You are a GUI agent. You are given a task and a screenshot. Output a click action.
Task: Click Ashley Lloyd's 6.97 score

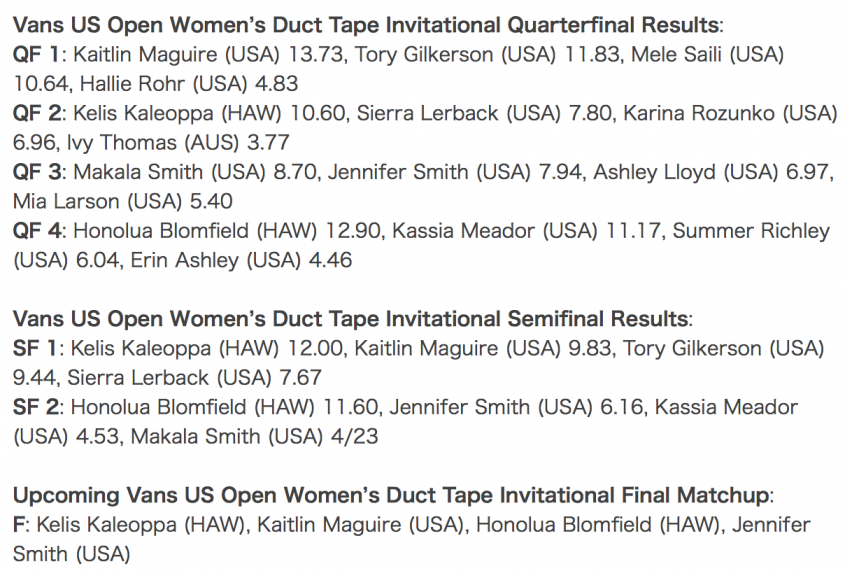point(807,172)
